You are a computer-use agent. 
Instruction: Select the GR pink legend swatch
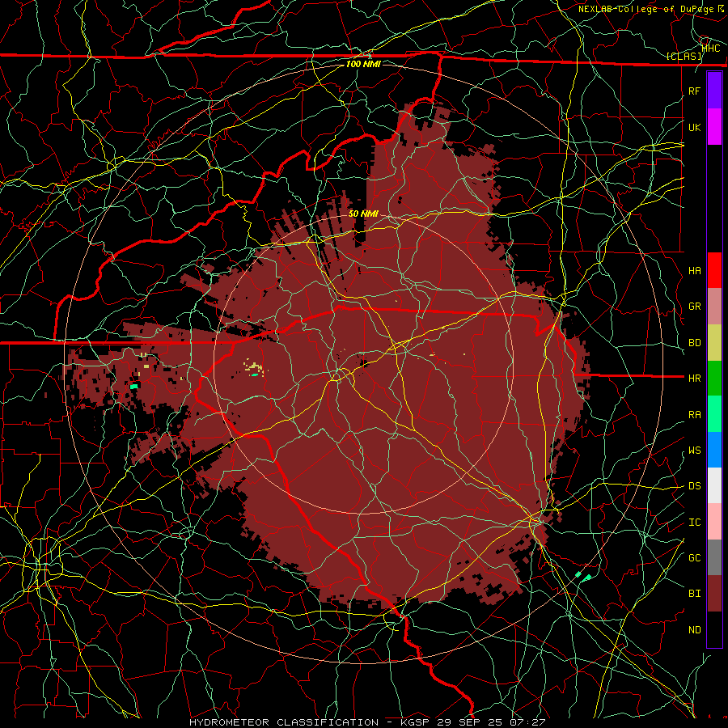point(714,307)
